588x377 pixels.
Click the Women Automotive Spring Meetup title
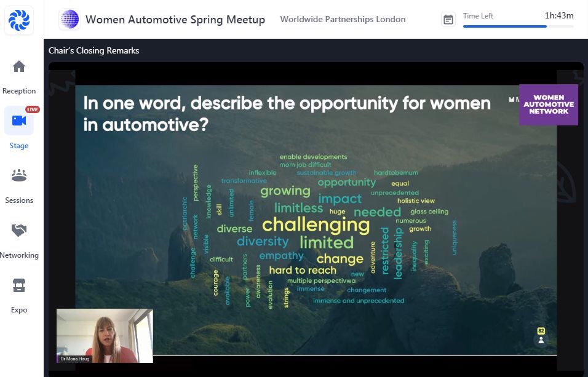(175, 20)
